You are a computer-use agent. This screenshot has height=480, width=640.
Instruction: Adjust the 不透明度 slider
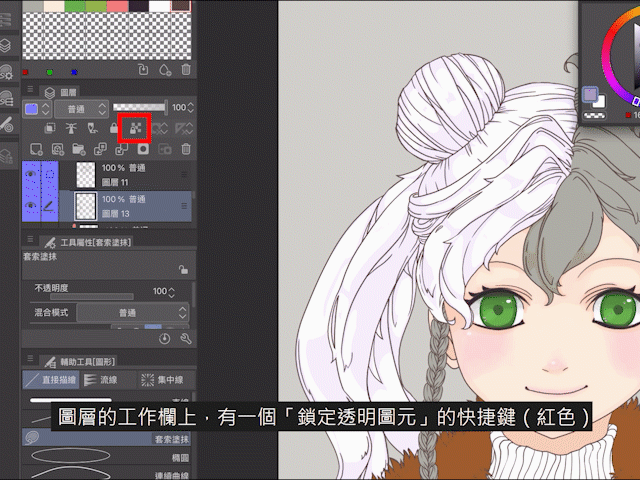pyautogui.click(x=92, y=297)
